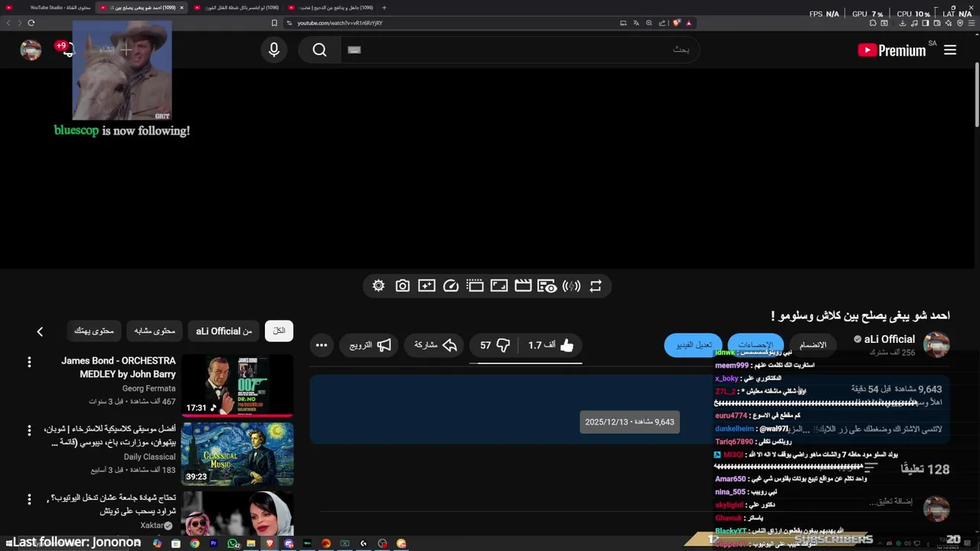Open Google Chrome from the taskbar
Image resolution: width=980 pixels, height=551 pixels.
(195, 543)
